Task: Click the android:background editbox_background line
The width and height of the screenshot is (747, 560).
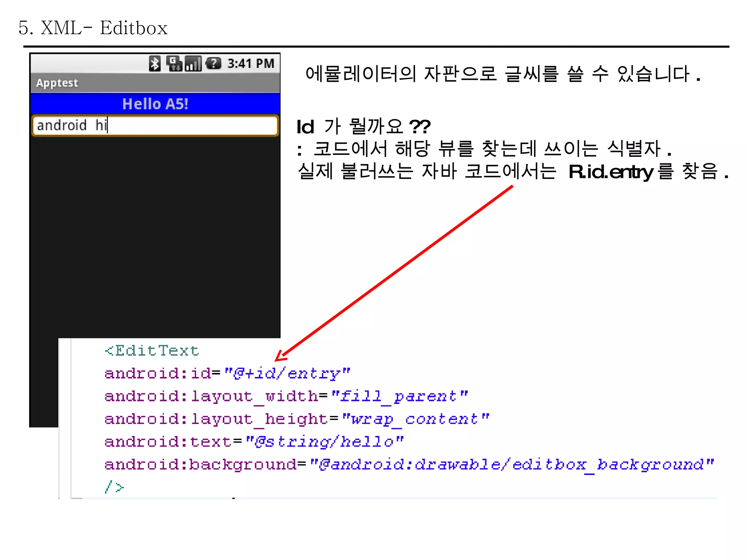Action: click(409, 465)
